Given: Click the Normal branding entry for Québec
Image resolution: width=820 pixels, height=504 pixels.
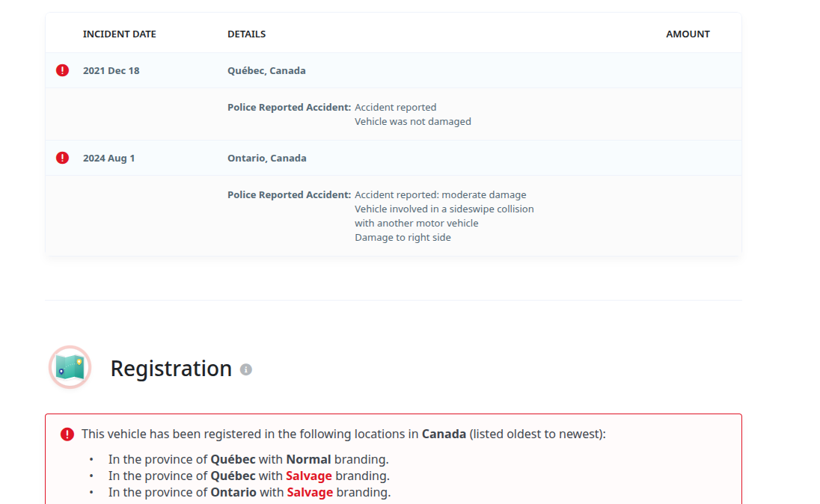Looking at the screenshot, I should point(248,460).
